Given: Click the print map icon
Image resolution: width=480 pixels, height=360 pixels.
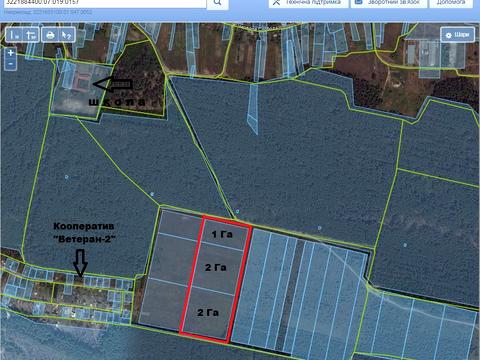Looking at the screenshot, I should (x=50, y=35).
